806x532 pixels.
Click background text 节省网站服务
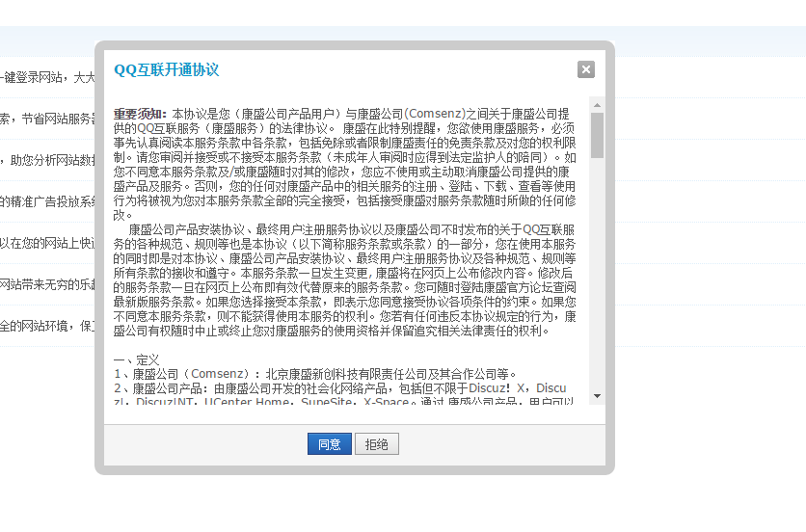coord(58,119)
